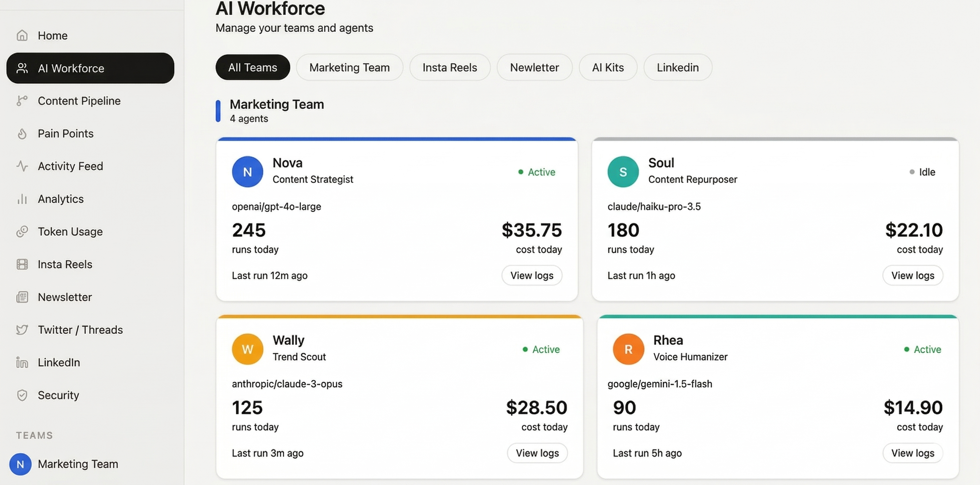Click the Newsletter icon in sidebar

coord(22,297)
